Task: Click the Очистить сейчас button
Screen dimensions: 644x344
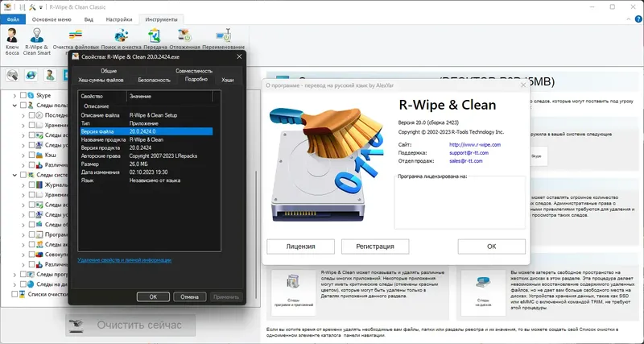Action: click(x=130, y=325)
